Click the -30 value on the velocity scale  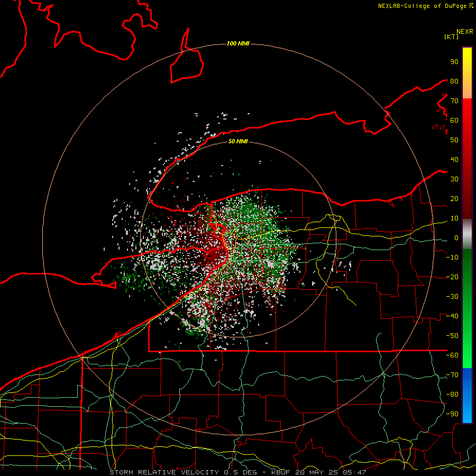click(453, 297)
